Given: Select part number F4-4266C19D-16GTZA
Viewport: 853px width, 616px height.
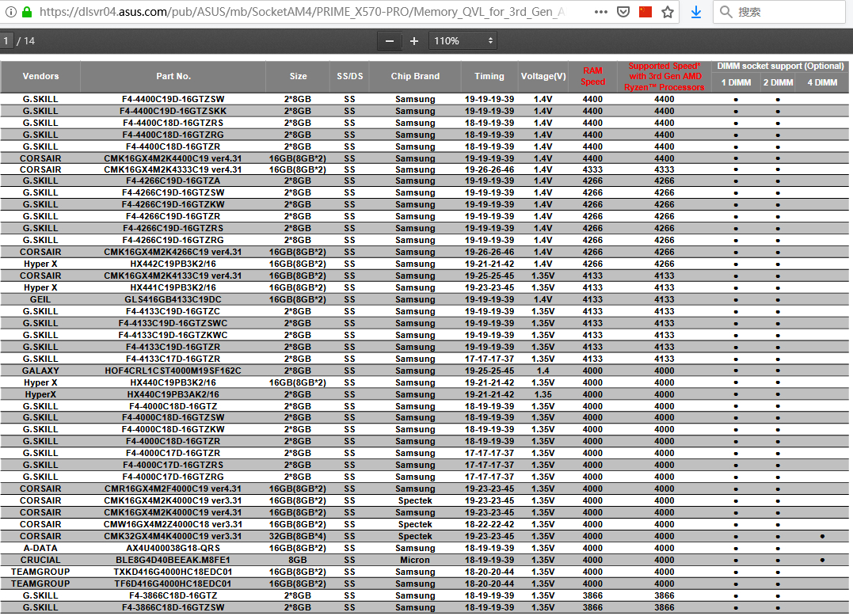Looking at the screenshot, I should (x=173, y=181).
